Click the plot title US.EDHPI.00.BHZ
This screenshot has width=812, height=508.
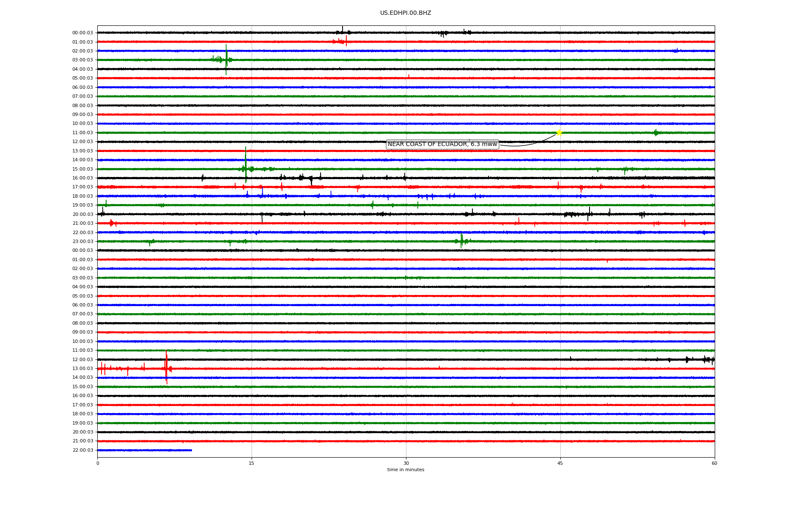(x=406, y=13)
